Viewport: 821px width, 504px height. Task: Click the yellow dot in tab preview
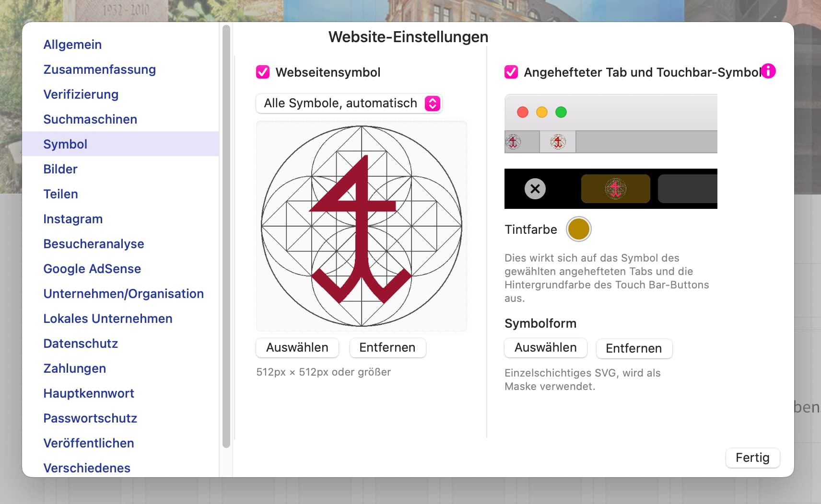542,112
